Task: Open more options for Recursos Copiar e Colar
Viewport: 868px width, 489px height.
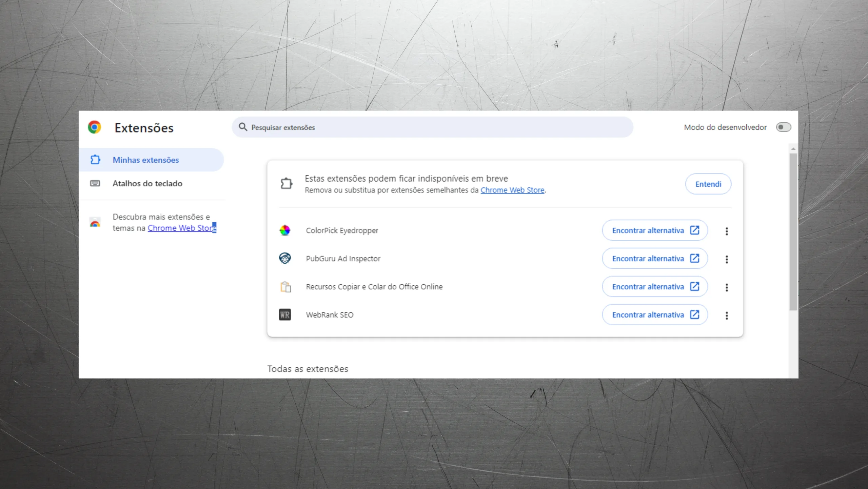Action: 727,287
